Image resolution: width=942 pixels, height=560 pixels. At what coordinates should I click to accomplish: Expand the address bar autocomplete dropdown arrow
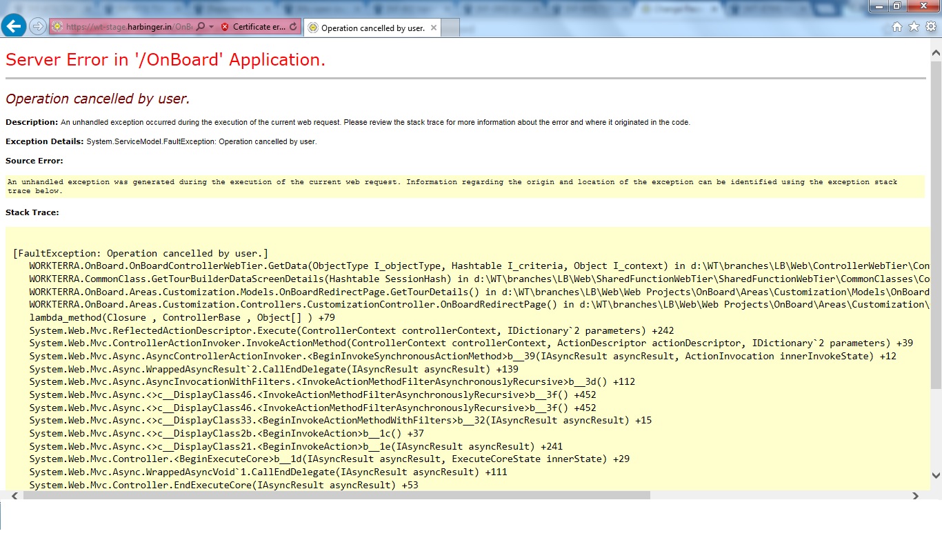pos(211,27)
